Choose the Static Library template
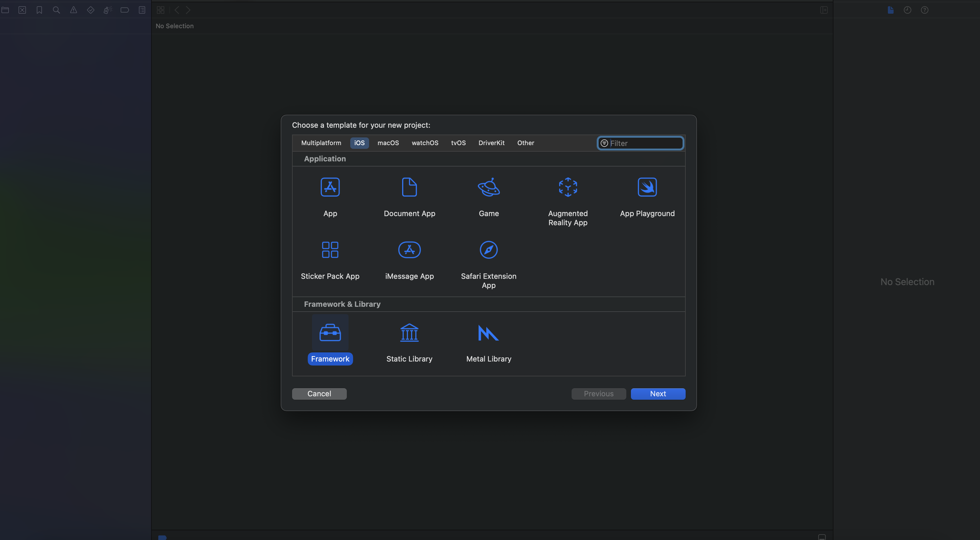The height and width of the screenshot is (540, 980). coord(409,343)
